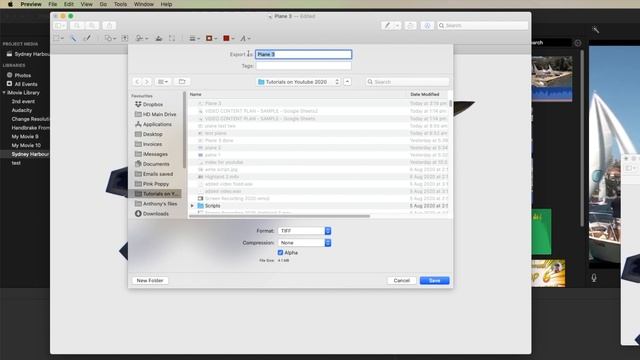Open the Apple menu

tap(10, 4)
